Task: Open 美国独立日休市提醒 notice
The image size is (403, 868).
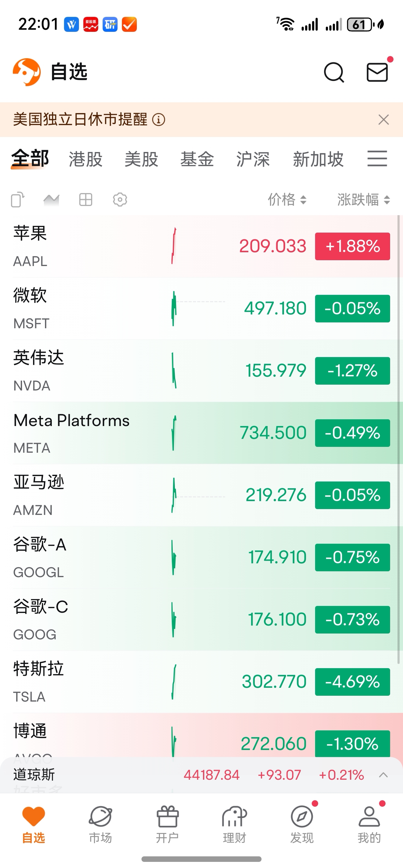Action: point(80,120)
